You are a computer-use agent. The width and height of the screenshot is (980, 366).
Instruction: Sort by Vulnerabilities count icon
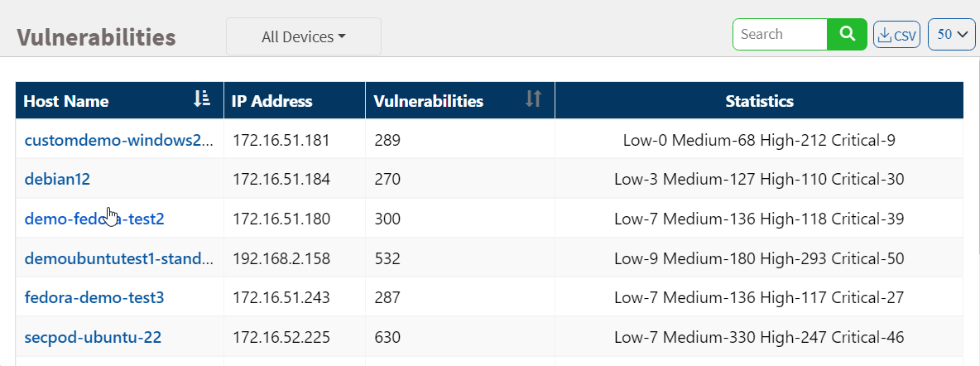(x=534, y=99)
